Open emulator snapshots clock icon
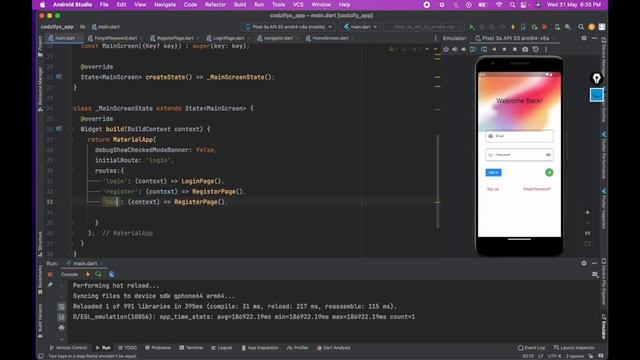This screenshot has width=640, height=360. coord(536,49)
